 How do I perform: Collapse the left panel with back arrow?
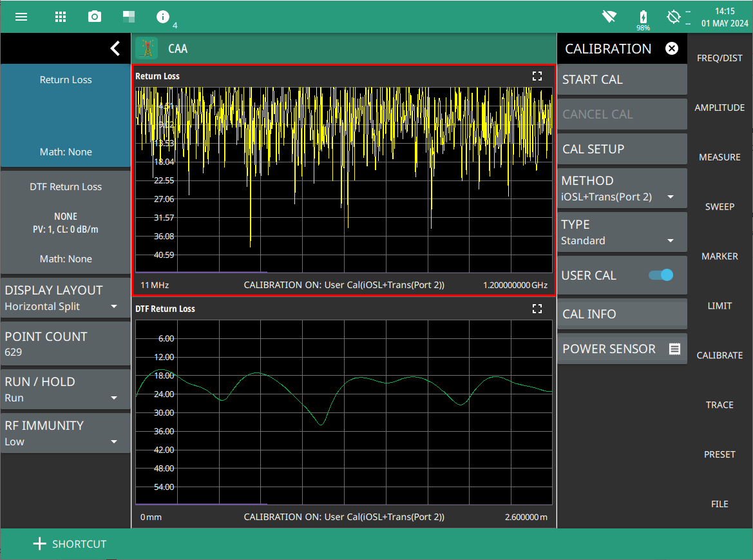115,48
